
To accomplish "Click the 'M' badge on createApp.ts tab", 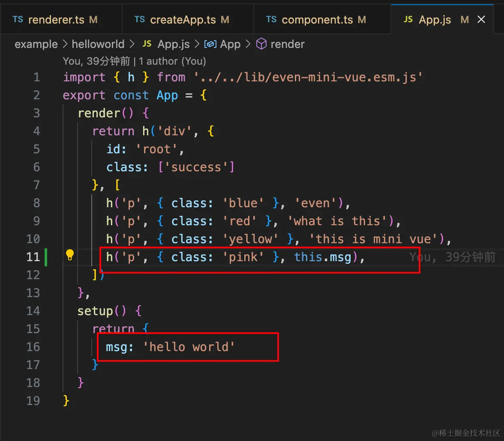I will (225, 20).
